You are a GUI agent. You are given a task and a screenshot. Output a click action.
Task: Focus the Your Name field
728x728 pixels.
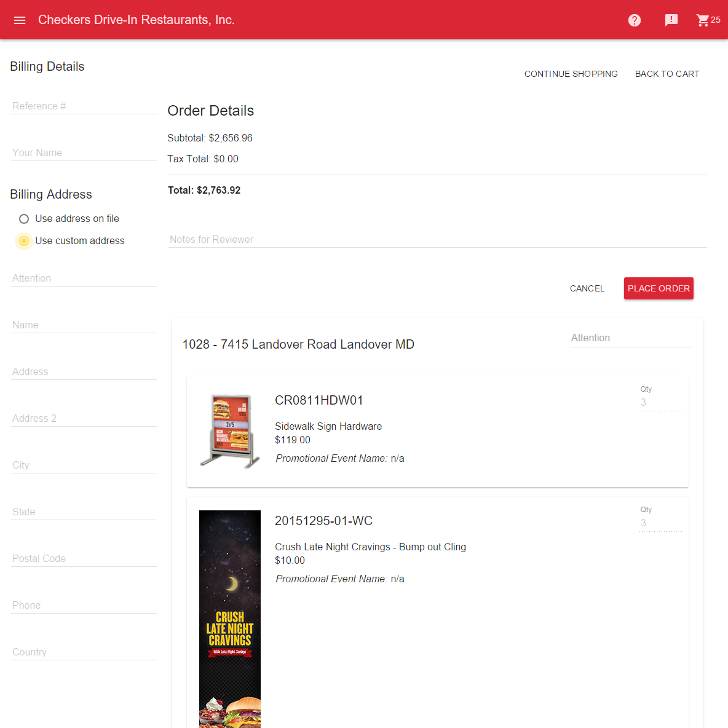[x=84, y=153]
